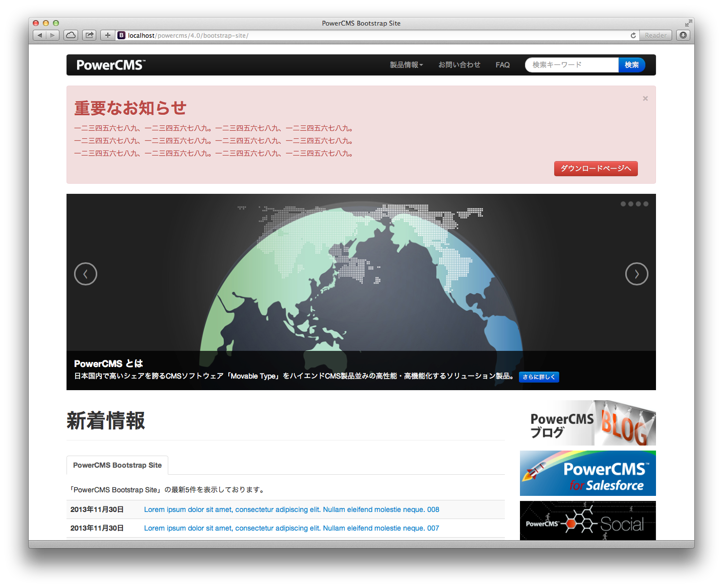Open the Downloads icon in Safari toolbar

tap(683, 35)
